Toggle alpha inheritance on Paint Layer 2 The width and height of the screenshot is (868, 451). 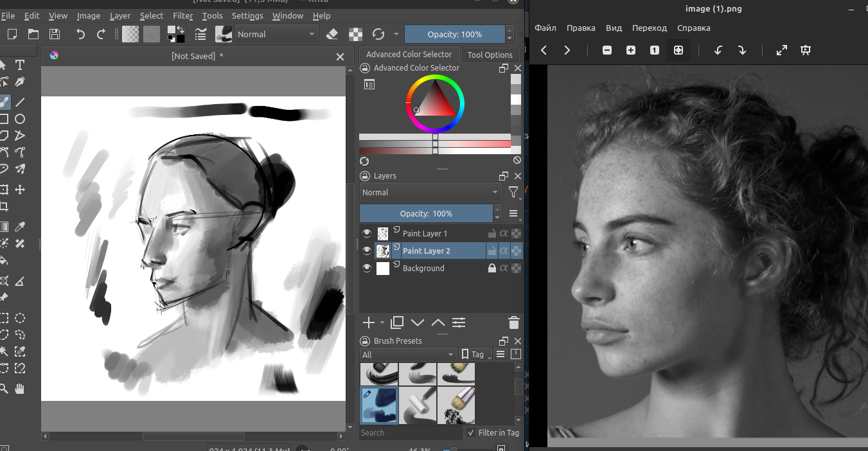pos(504,251)
